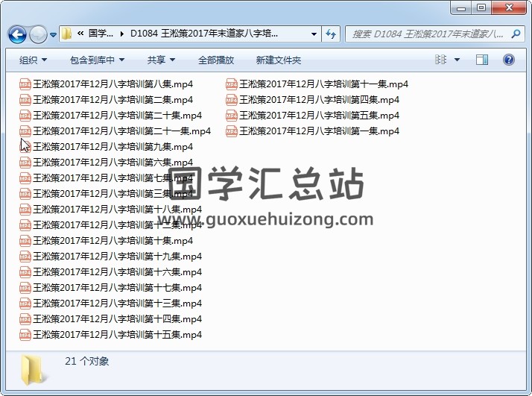Select MP4 icon of 第十六集.mp4

pyautogui.click(x=25, y=271)
